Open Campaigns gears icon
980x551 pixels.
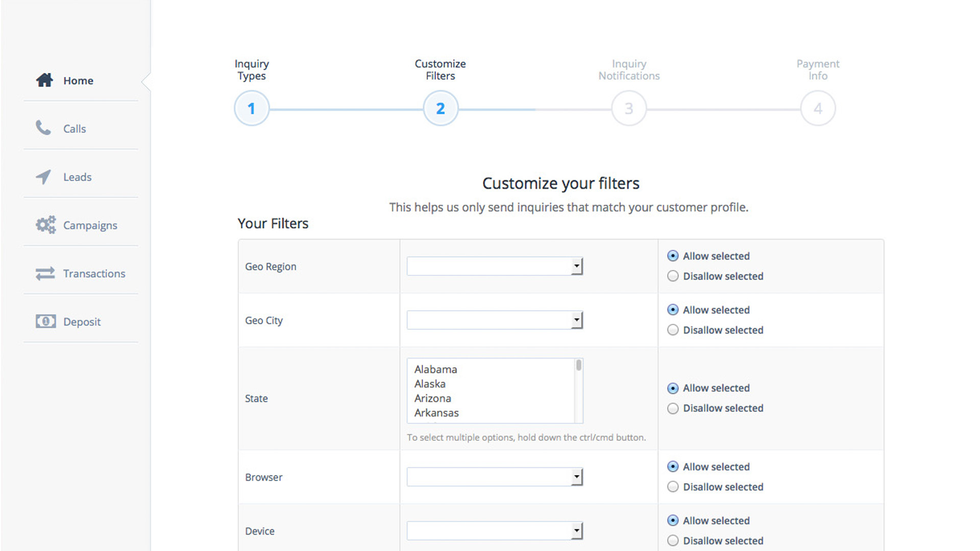pyautogui.click(x=45, y=225)
